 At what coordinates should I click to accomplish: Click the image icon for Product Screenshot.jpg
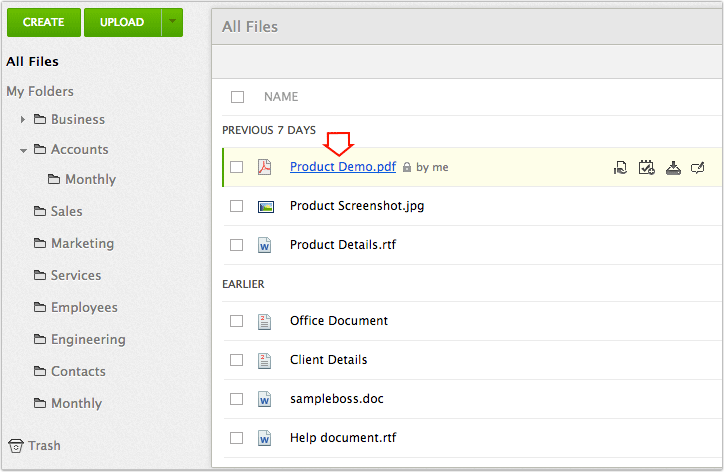265,206
